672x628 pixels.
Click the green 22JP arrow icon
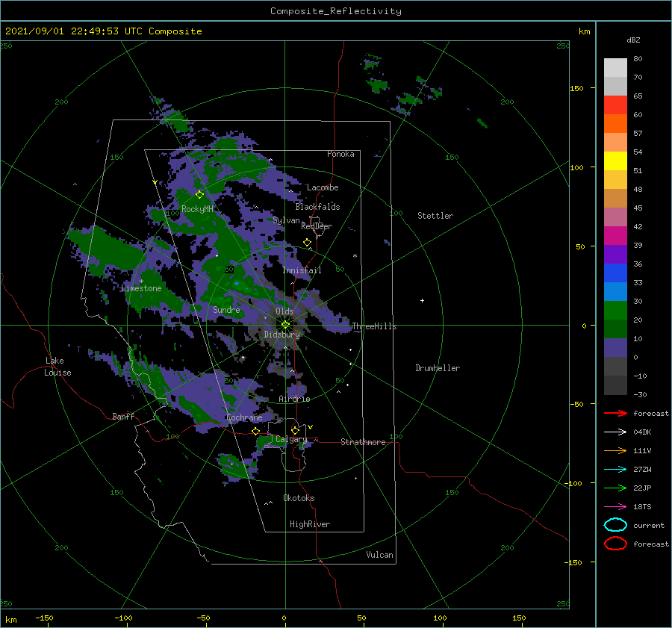click(x=615, y=488)
